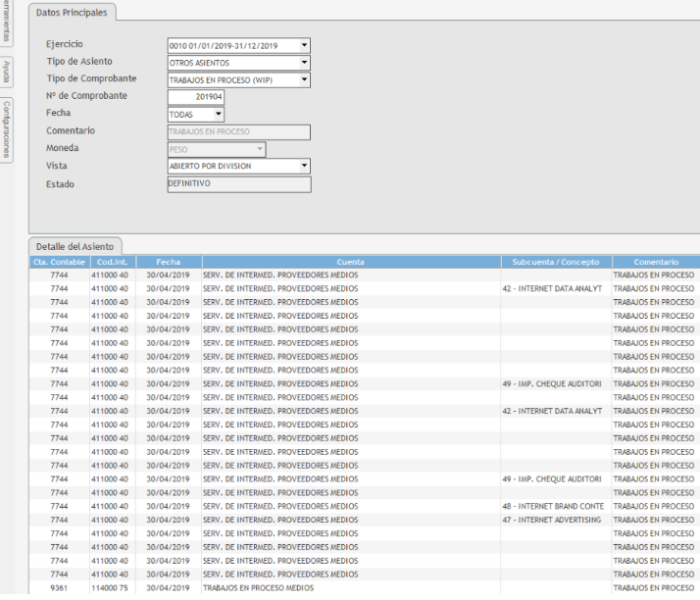Switch to the Datos Principales tab

tap(74, 13)
